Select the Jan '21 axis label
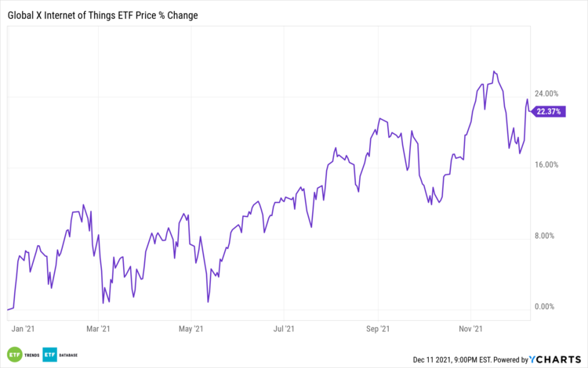Screen dimensions: 588x368 click(27, 330)
